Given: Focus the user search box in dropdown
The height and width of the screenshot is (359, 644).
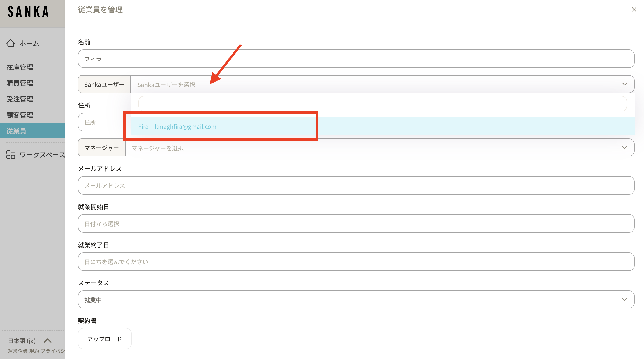Looking at the screenshot, I should (x=382, y=104).
